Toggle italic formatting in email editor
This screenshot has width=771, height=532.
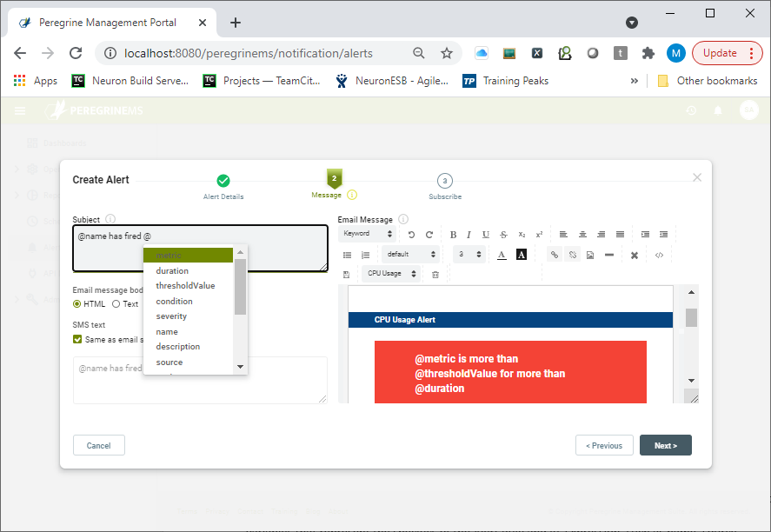[x=469, y=235]
